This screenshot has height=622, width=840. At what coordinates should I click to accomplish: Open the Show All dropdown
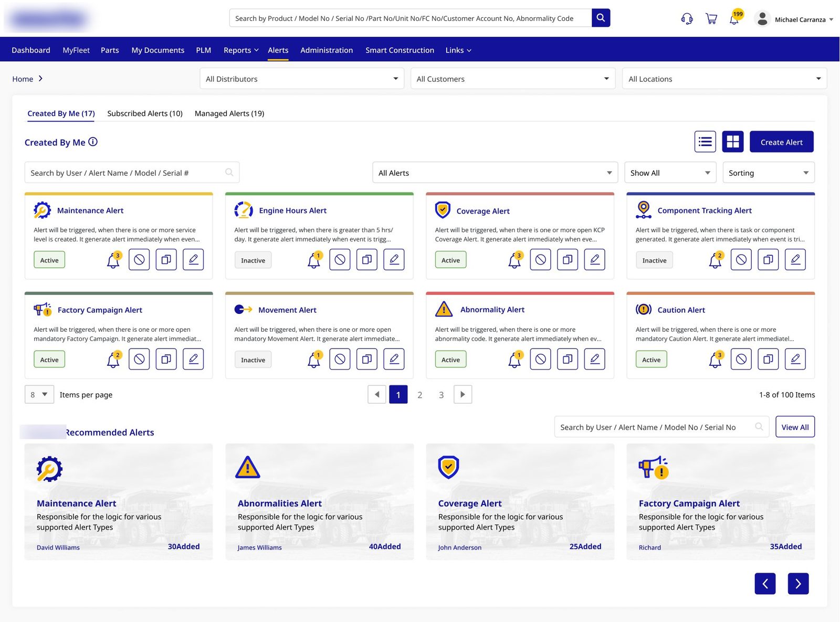(x=670, y=173)
